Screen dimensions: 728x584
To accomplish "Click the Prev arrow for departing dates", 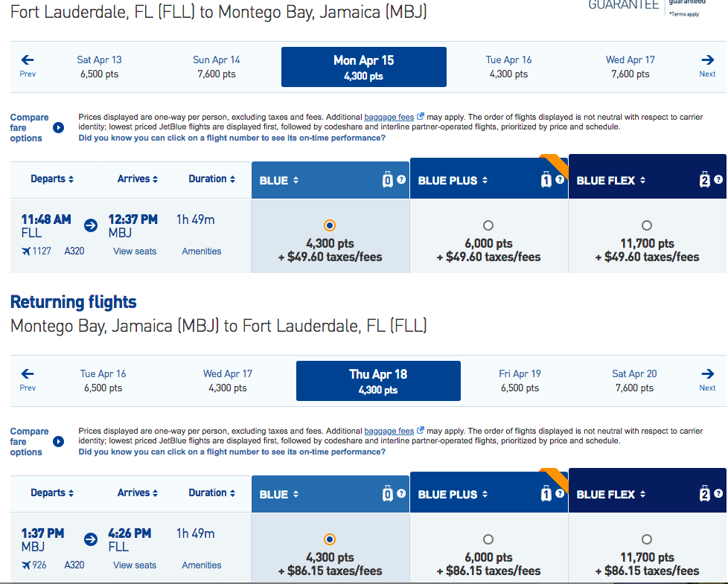I will 28,65.
